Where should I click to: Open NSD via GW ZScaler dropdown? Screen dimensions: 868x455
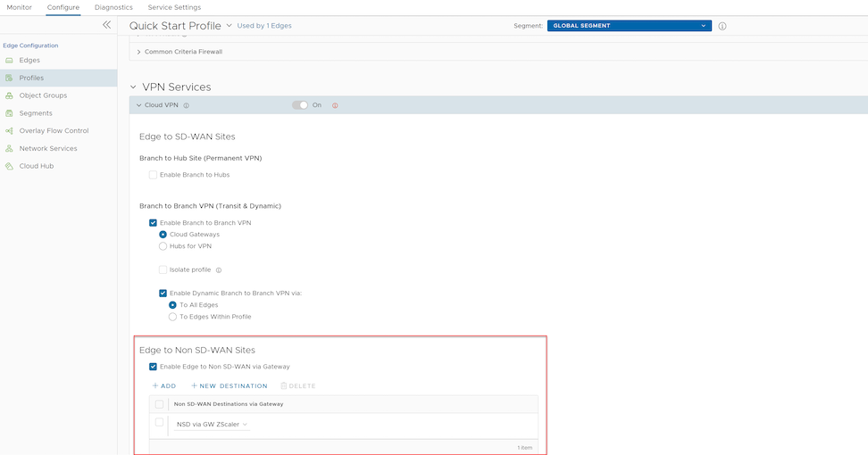(x=213, y=425)
